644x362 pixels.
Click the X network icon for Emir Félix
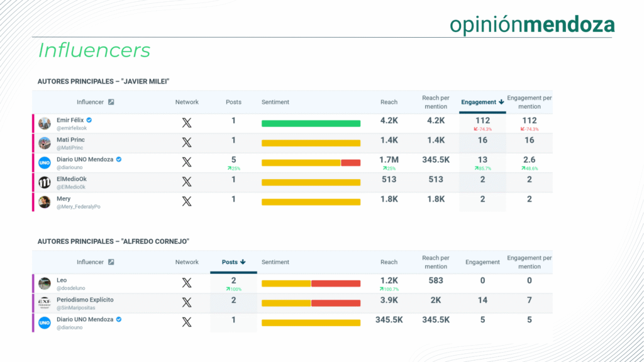(x=187, y=123)
